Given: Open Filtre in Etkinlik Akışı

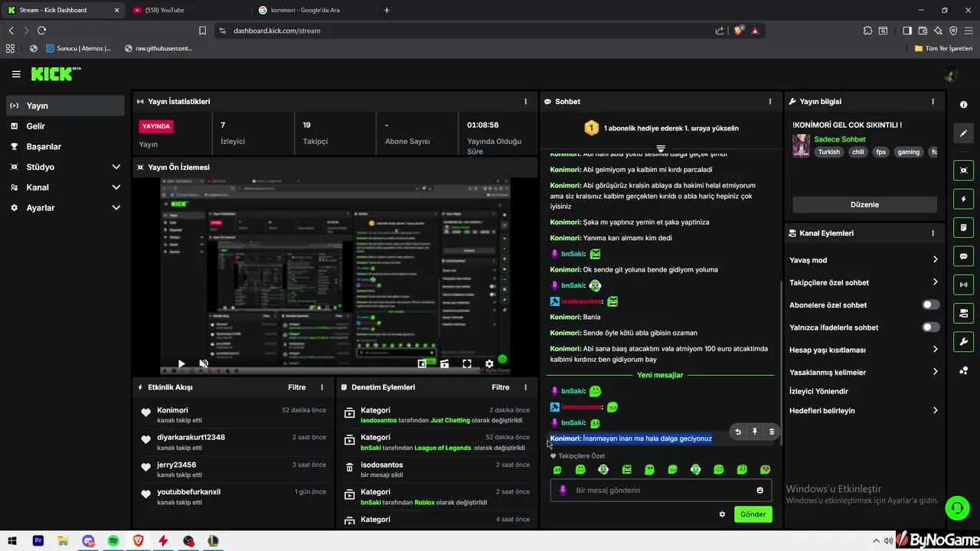Looking at the screenshot, I should point(297,387).
